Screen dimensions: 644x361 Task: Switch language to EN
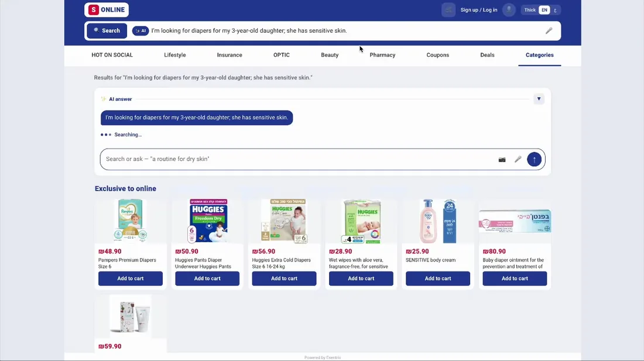tap(544, 10)
